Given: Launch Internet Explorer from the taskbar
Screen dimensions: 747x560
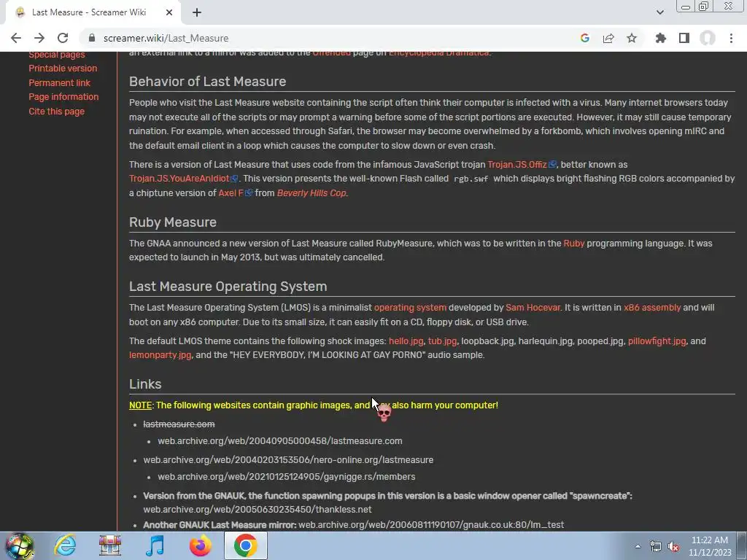Looking at the screenshot, I should [x=65, y=545].
